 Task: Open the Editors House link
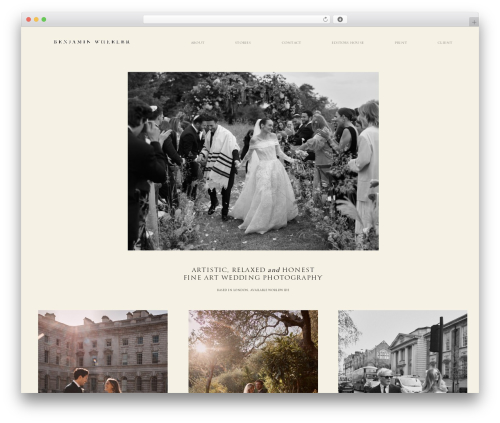(347, 43)
